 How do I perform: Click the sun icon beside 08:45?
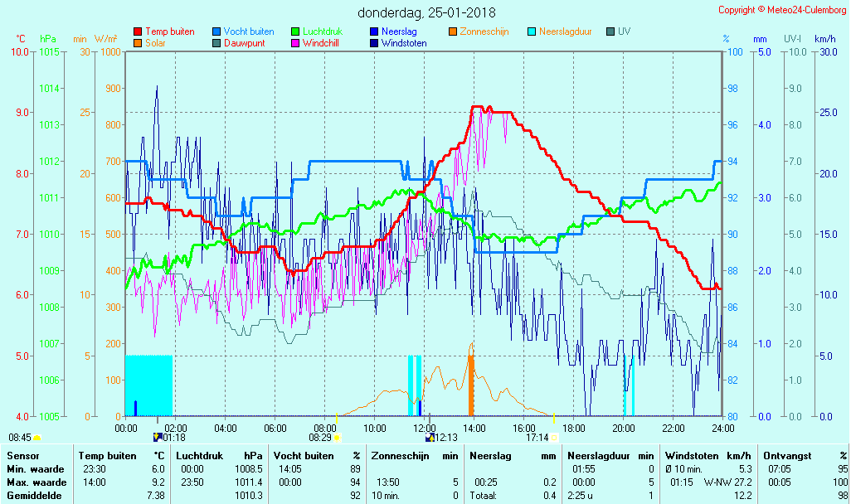(37, 437)
